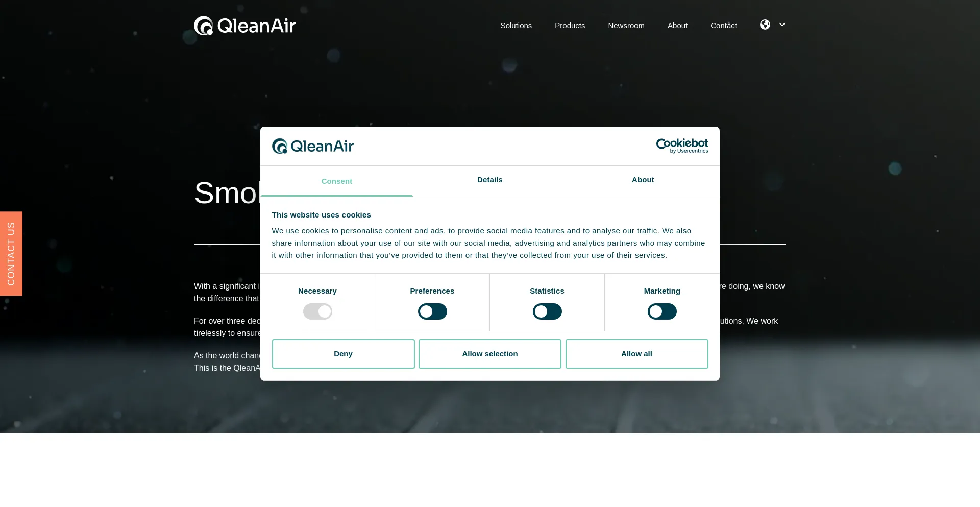Click the QleanAir logo in cookie dialog
980x507 pixels.
[x=313, y=146]
